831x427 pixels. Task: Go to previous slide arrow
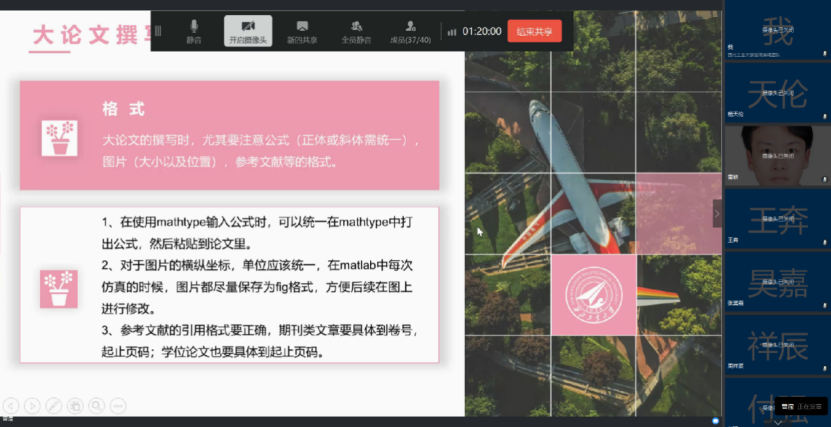(11, 405)
